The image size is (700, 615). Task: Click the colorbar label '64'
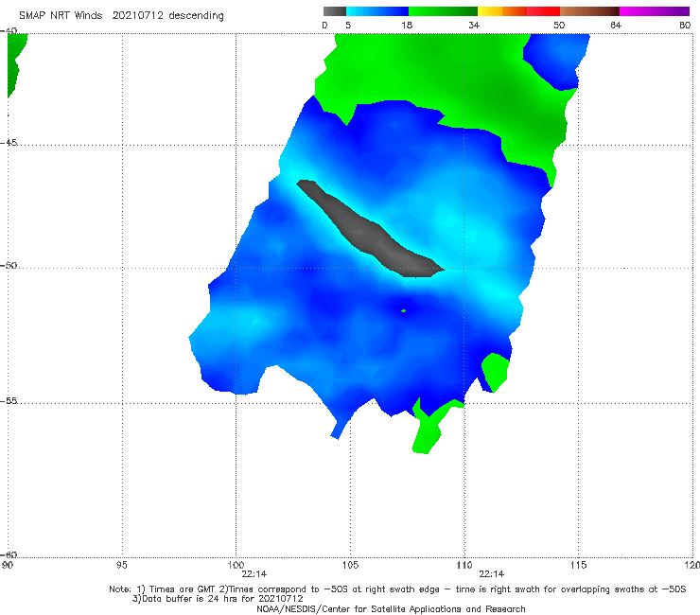[x=616, y=26]
